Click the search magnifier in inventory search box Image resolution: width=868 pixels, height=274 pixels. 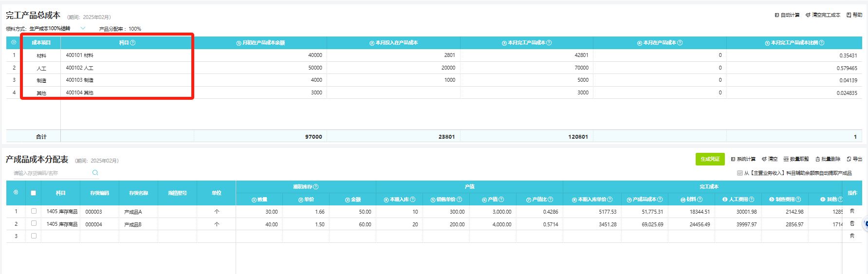point(95,173)
